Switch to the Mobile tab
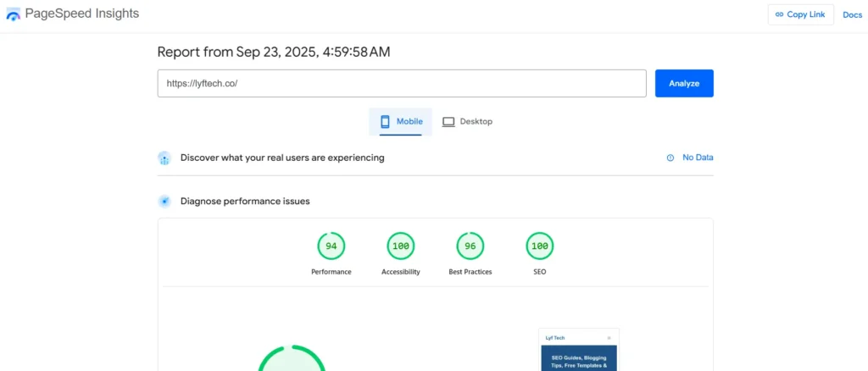 (400, 122)
